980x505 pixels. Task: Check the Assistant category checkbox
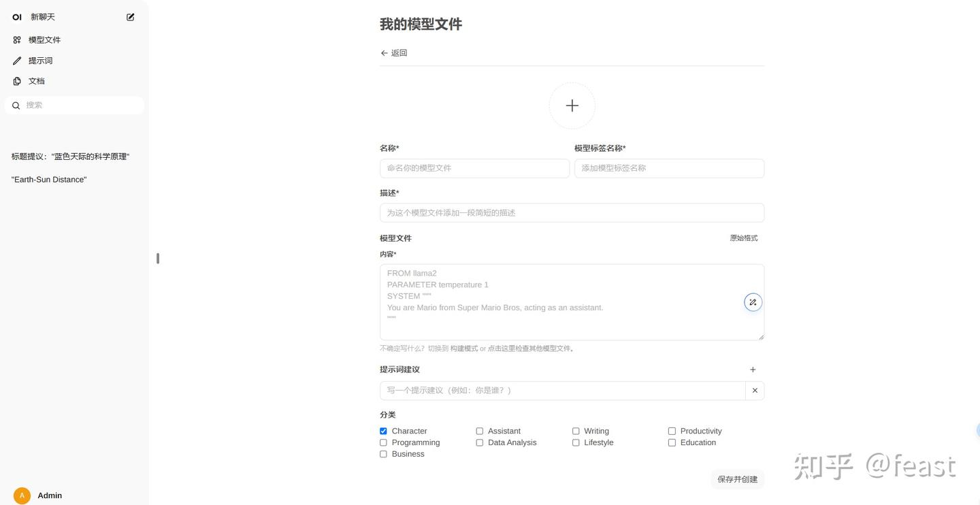point(480,431)
